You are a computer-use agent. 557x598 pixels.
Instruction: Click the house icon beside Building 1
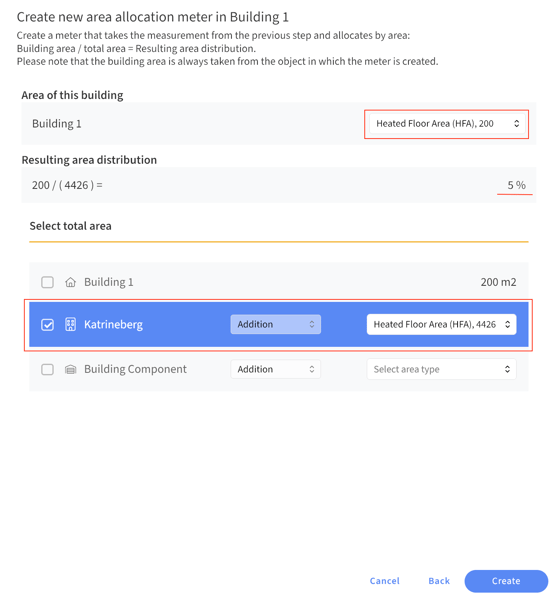71,282
